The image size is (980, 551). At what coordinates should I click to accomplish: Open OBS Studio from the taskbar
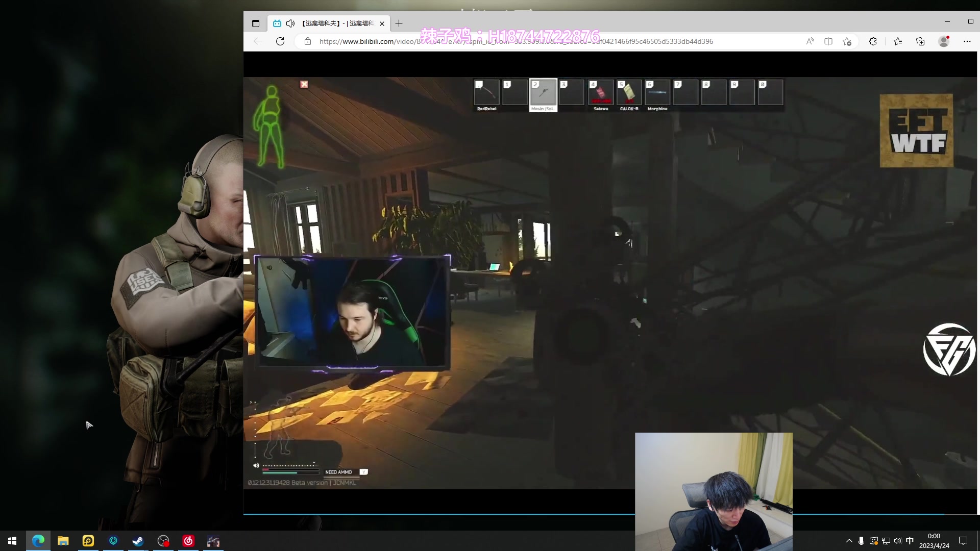coord(163,541)
